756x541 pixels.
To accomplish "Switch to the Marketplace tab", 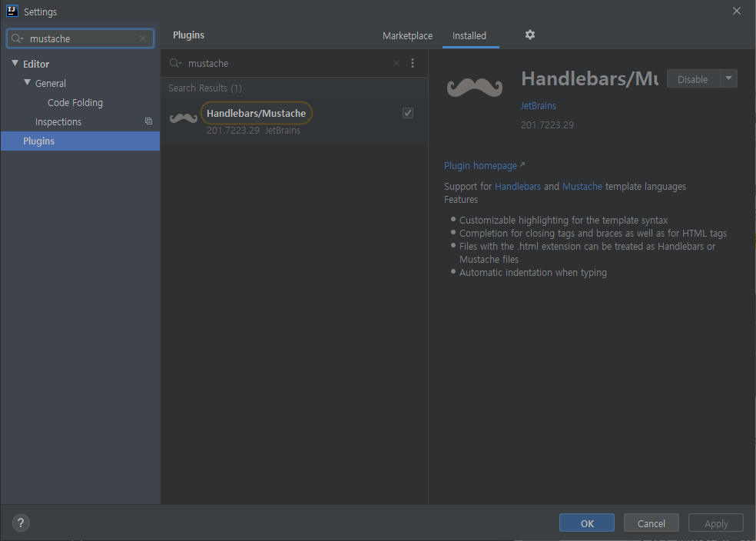I will point(407,35).
